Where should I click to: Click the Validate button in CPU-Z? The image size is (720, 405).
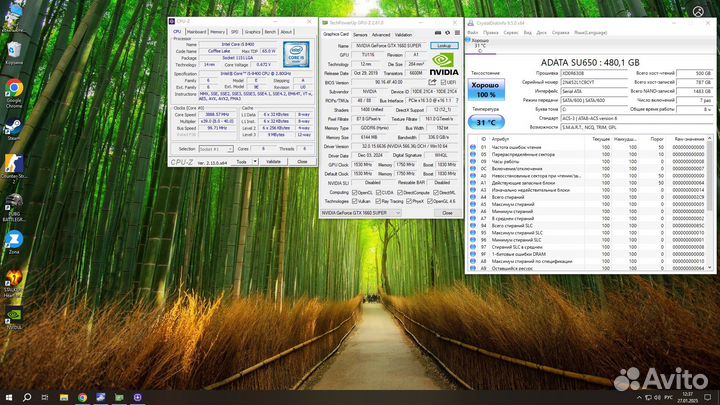pos(273,162)
